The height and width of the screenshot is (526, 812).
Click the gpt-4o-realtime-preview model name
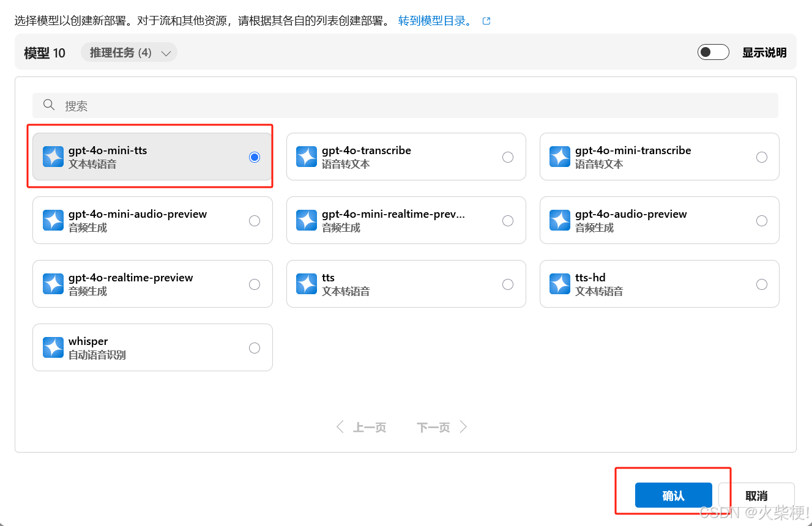pos(131,278)
